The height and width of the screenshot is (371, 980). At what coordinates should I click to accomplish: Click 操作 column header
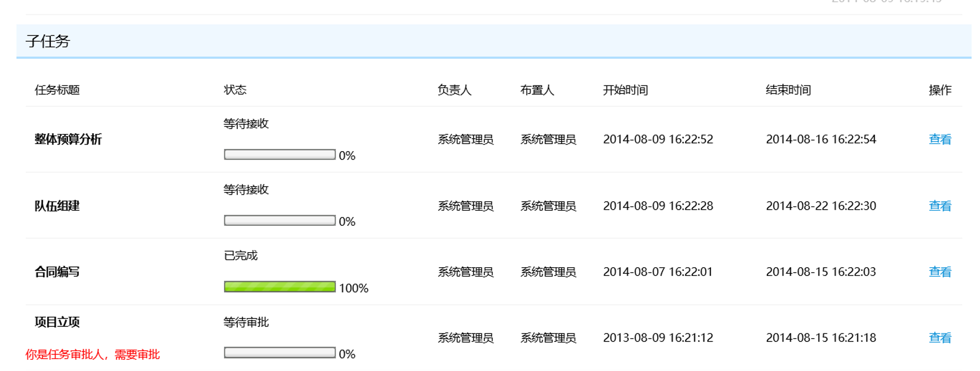[x=940, y=90]
